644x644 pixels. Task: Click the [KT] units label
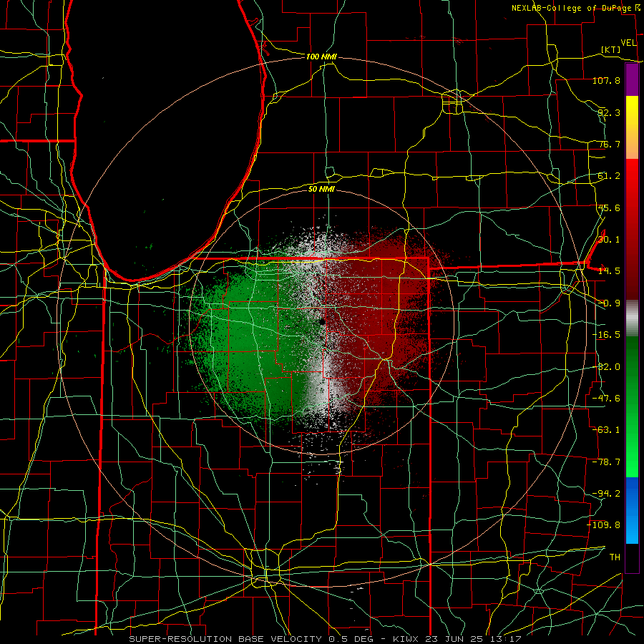(x=611, y=49)
